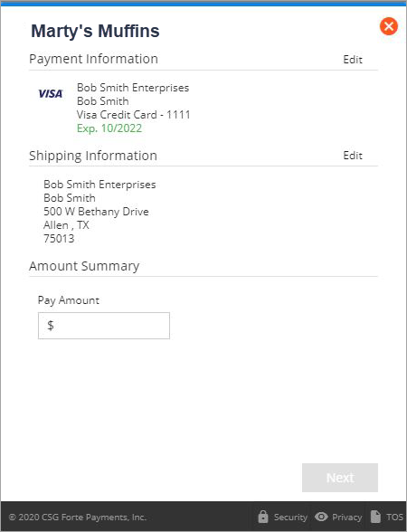Click the card expiration date Exp. 10/2022
Viewport: 407px width, 532px height.
(x=109, y=128)
